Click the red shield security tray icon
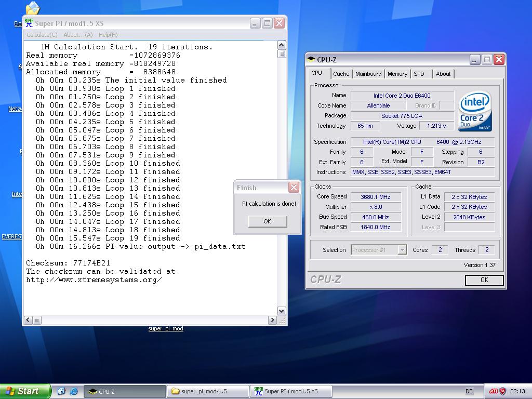The width and height of the screenshot is (532, 399). 503,391
